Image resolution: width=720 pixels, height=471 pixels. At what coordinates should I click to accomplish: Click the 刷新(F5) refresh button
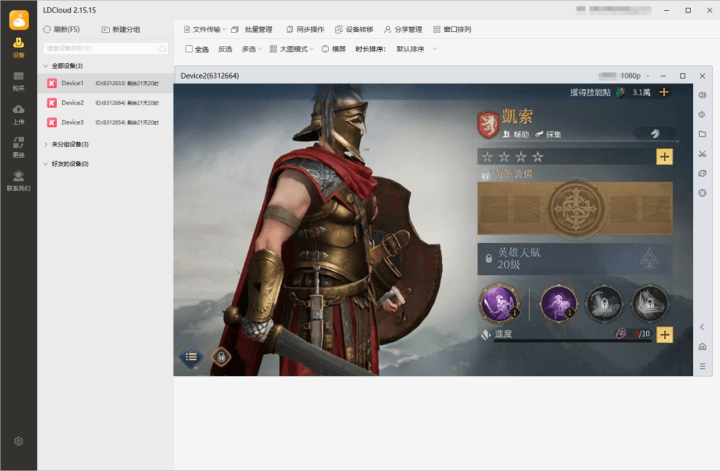(x=62, y=29)
